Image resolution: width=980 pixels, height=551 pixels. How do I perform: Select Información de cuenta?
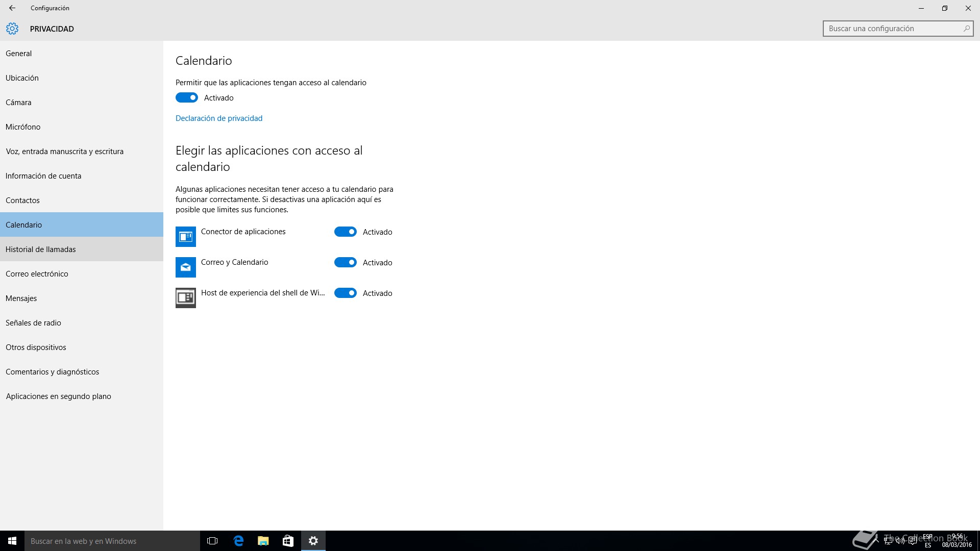[82, 176]
